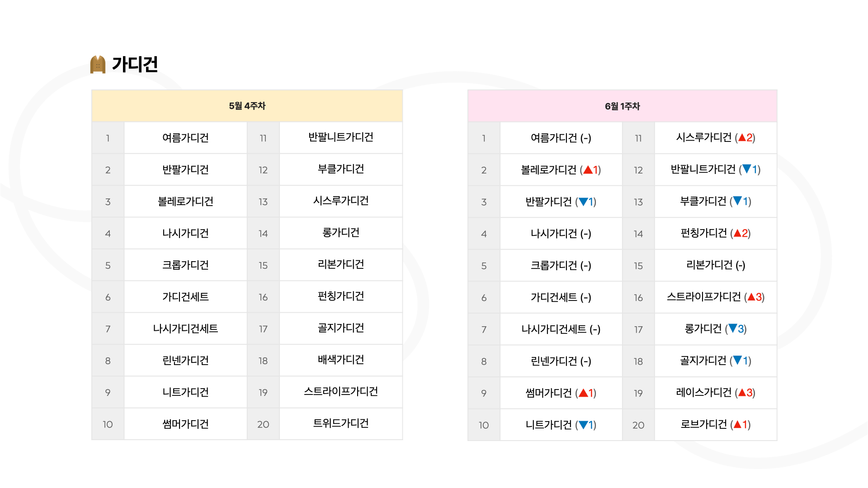Screen dimensions: 868x488
Task: Select the 6월 1주차 table header
Action: (x=623, y=106)
